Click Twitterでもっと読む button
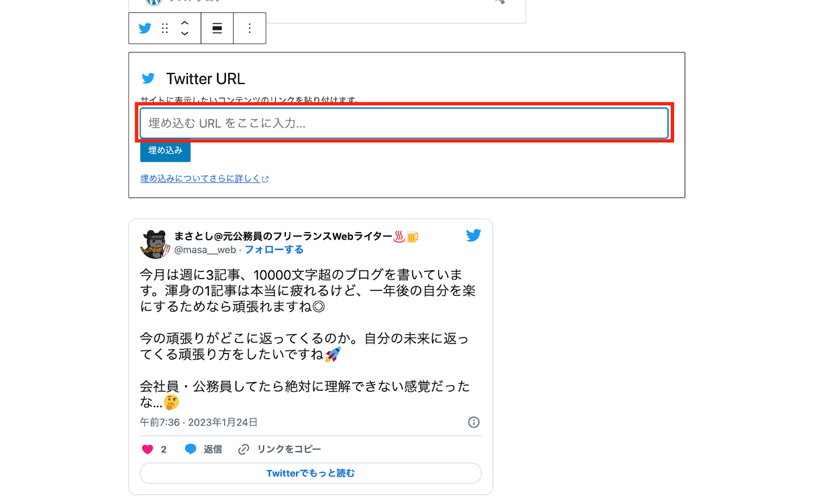The height and width of the screenshot is (504, 817). coord(310,473)
